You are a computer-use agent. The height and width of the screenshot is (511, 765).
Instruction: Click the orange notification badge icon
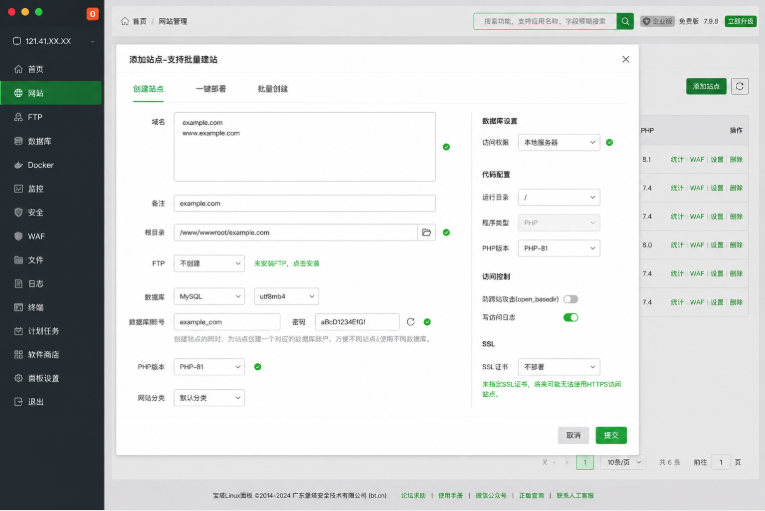tap(92, 14)
